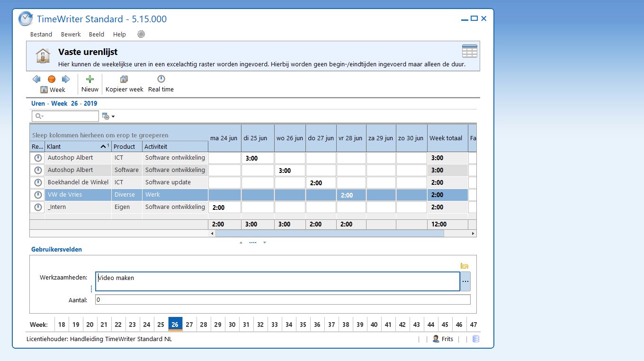Click the 2:00 cell for _Intern on ma 24 jun

[x=225, y=207]
